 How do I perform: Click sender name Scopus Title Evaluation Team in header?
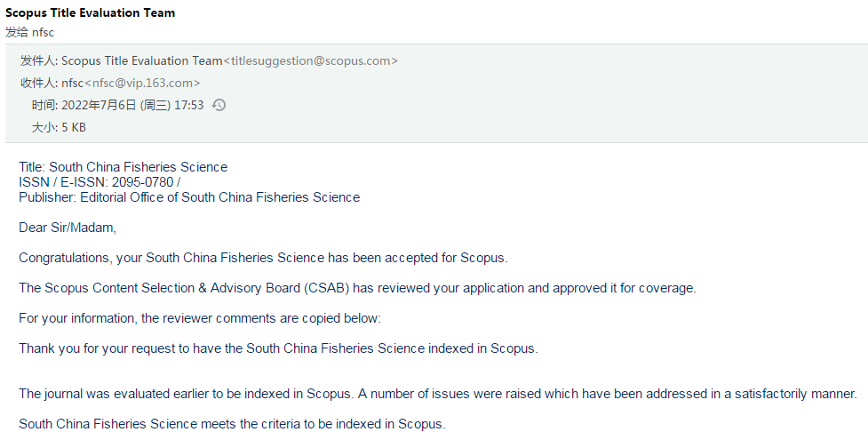coord(142,61)
